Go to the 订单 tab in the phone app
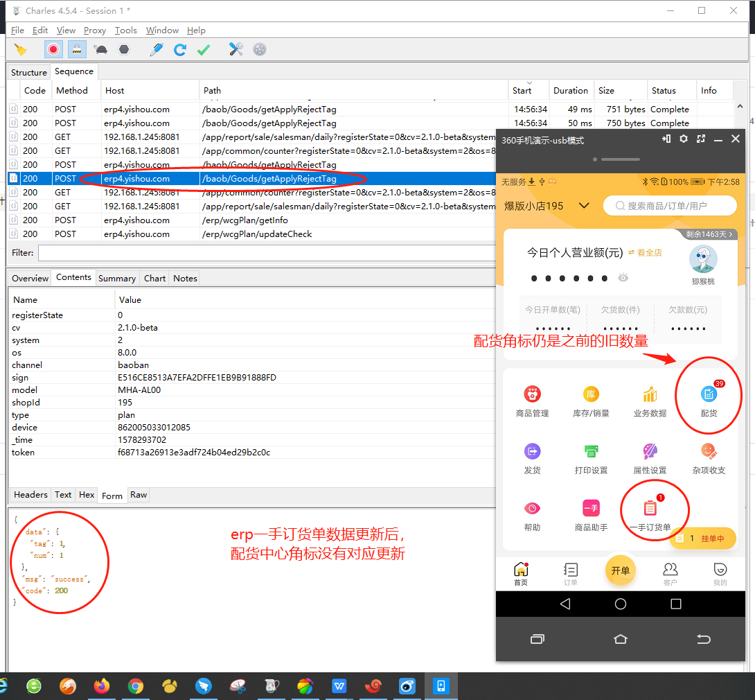 tap(571, 575)
